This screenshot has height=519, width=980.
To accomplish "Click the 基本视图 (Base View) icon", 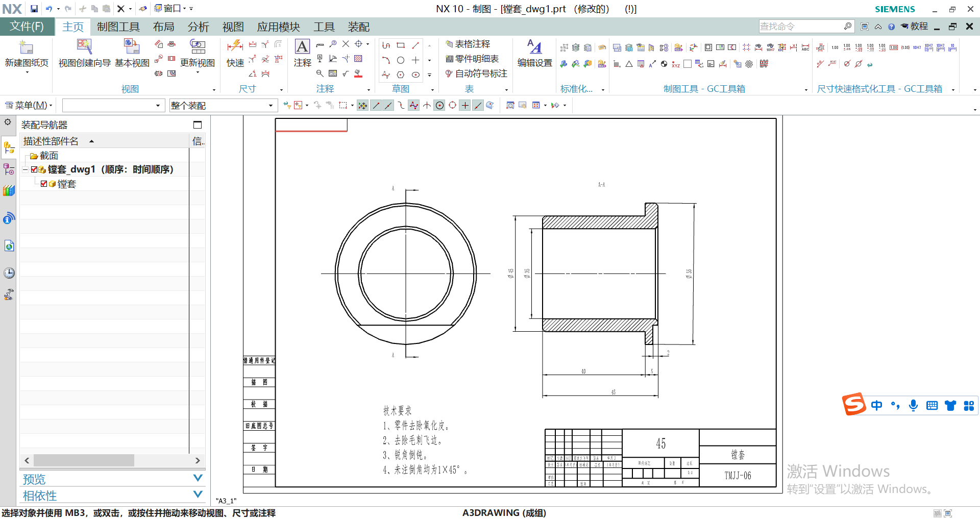I will point(132,47).
